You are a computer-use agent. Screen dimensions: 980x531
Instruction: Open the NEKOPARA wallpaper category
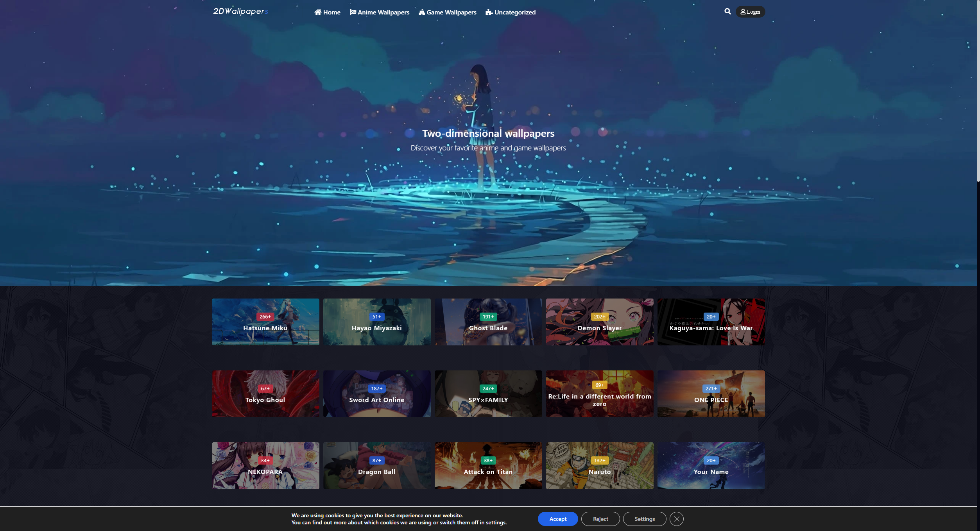click(265, 466)
